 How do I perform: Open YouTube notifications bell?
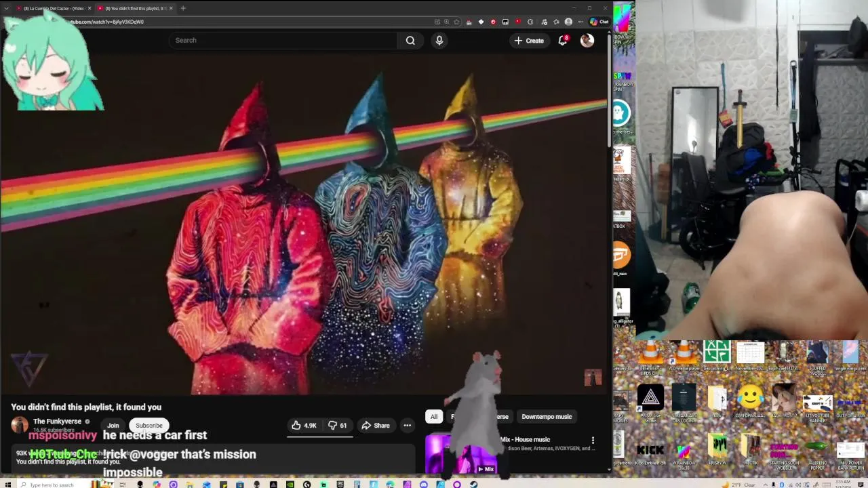pos(563,41)
